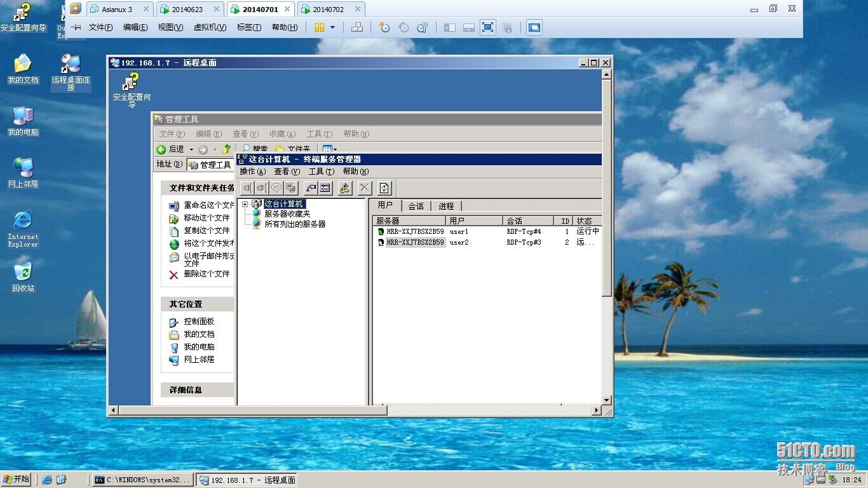This screenshot has height=488, width=868.
Task: Select the user1 row in the user list
Action: (x=487, y=231)
